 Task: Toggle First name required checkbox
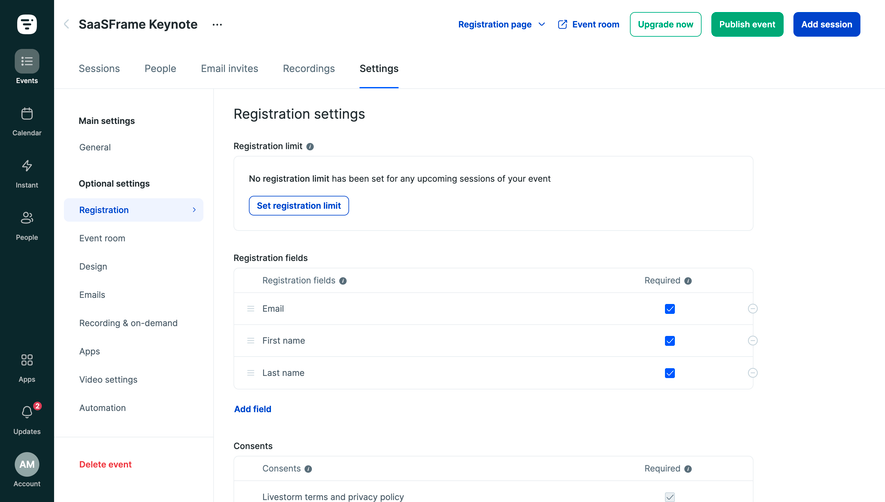[669, 341]
